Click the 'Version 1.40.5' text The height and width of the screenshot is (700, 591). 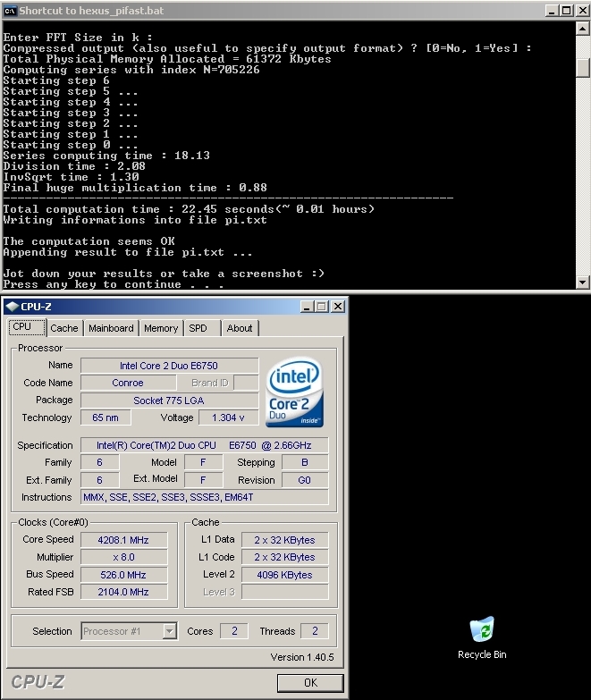tap(302, 657)
